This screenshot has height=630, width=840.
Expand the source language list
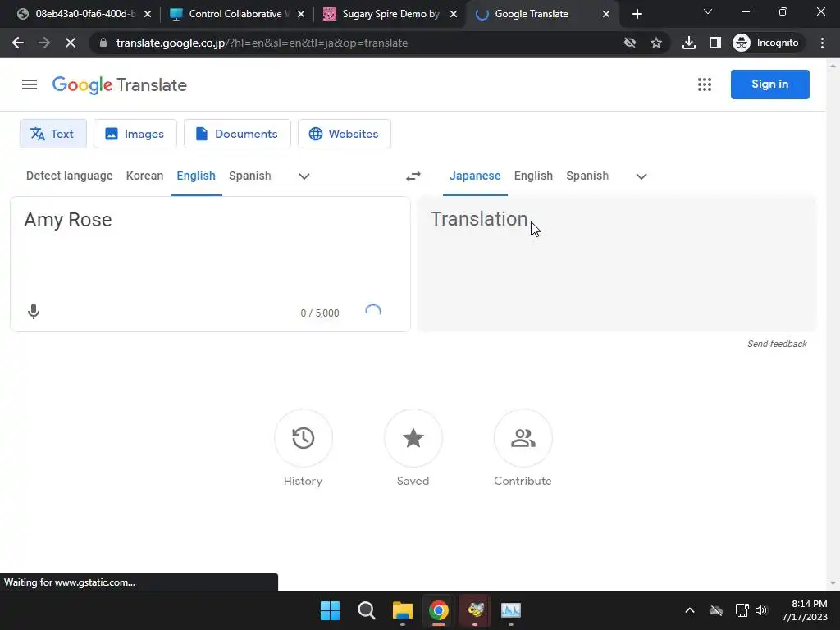point(304,176)
